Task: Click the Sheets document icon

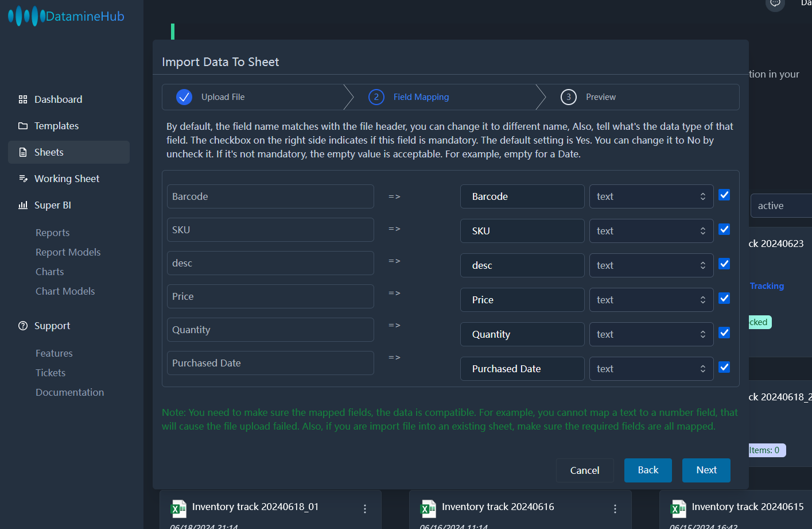Action: pos(23,152)
